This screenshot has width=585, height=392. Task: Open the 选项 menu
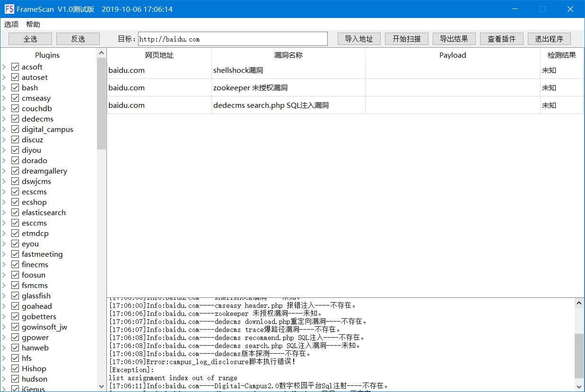pos(11,24)
